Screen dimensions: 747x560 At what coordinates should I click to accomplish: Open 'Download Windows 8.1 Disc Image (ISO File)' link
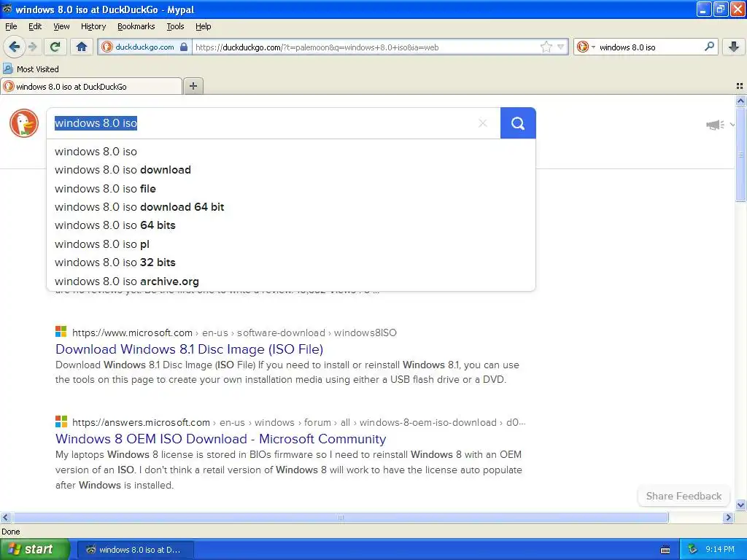tap(189, 349)
